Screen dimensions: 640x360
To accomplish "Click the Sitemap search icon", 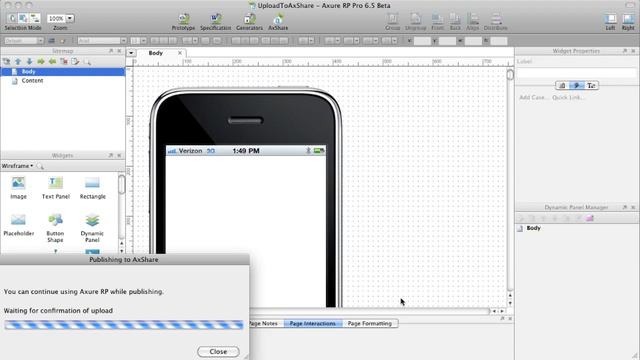I will [x=87, y=62].
